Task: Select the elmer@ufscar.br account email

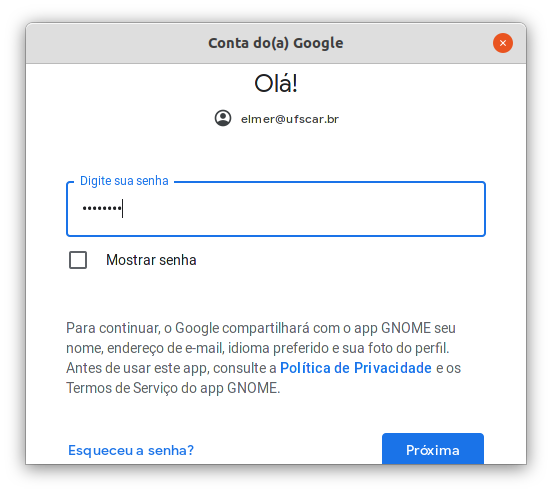Action: point(289,119)
